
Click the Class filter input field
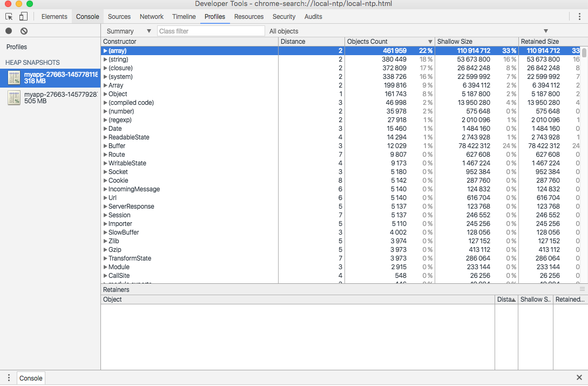pyautogui.click(x=211, y=31)
